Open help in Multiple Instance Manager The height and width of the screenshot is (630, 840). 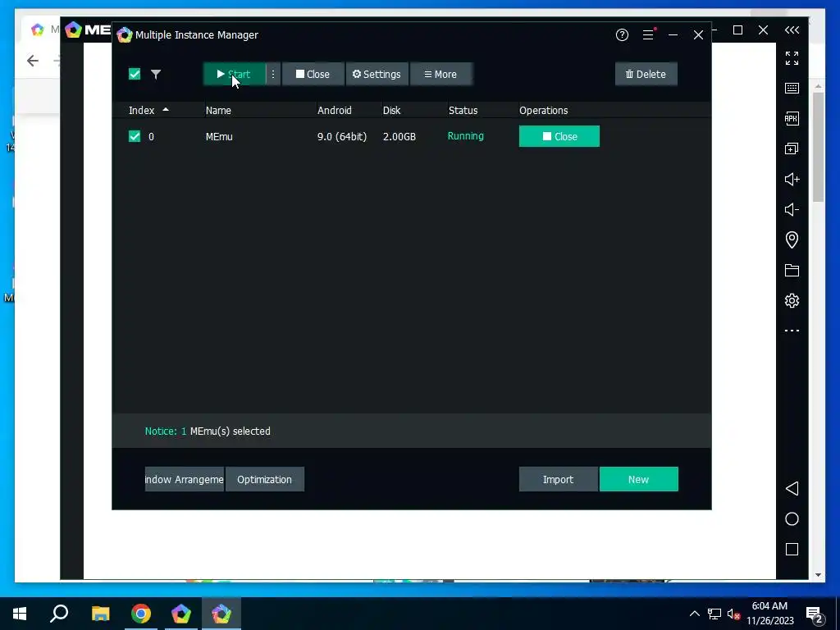click(x=622, y=34)
